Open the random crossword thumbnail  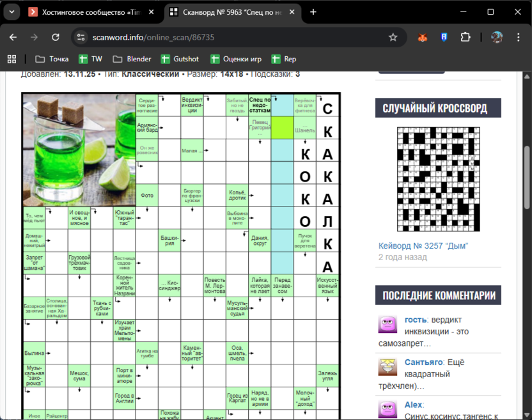tap(439, 179)
